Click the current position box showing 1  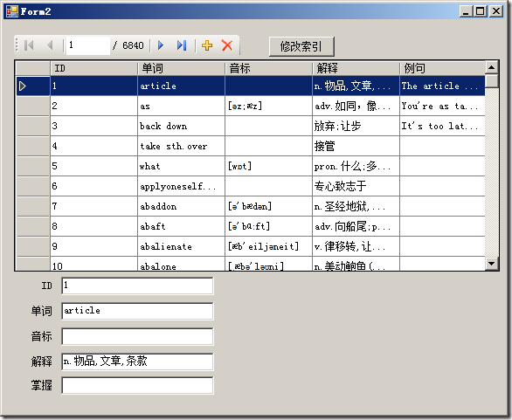(88, 45)
